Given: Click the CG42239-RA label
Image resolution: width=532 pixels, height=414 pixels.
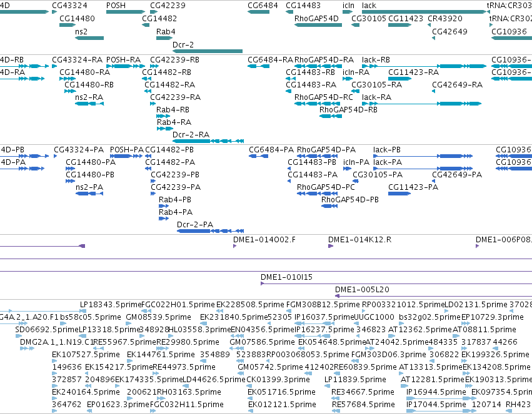Looking at the screenshot, I should pos(176,97).
